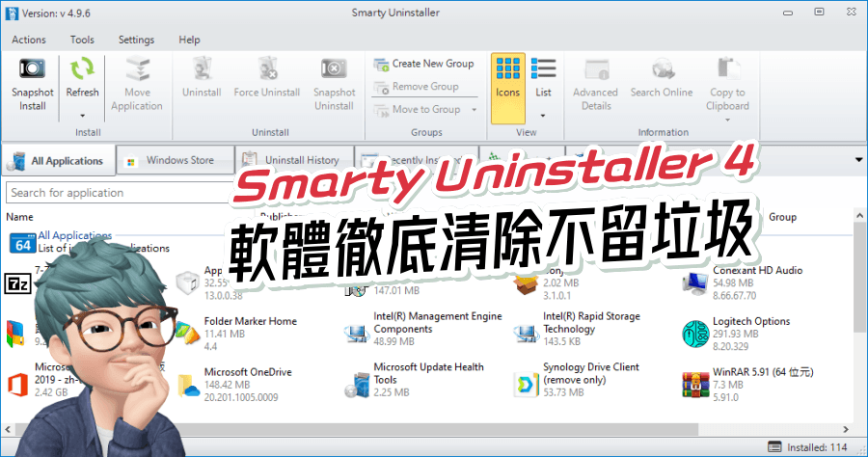Screen dimensions: 868x457
Task: Select the Windows Store tab
Action: click(x=175, y=160)
